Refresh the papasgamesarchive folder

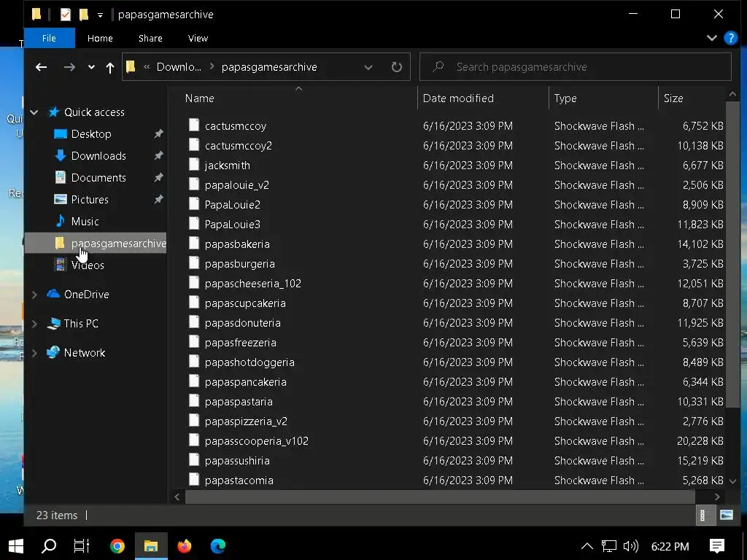click(396, 67)
